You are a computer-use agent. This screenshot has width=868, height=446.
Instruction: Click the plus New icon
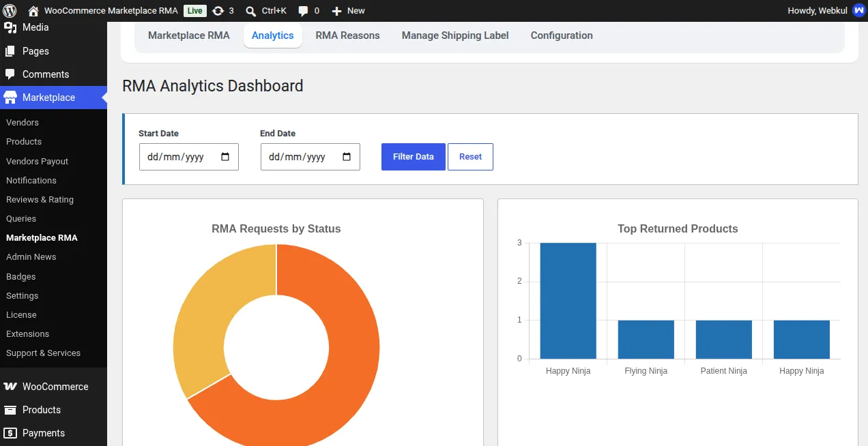(336, 11)
